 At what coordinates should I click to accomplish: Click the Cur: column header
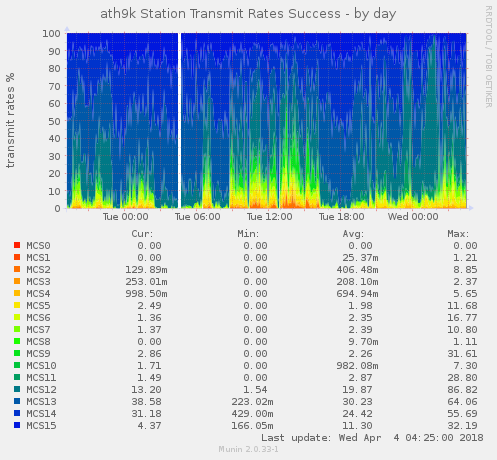click(142, 234)
